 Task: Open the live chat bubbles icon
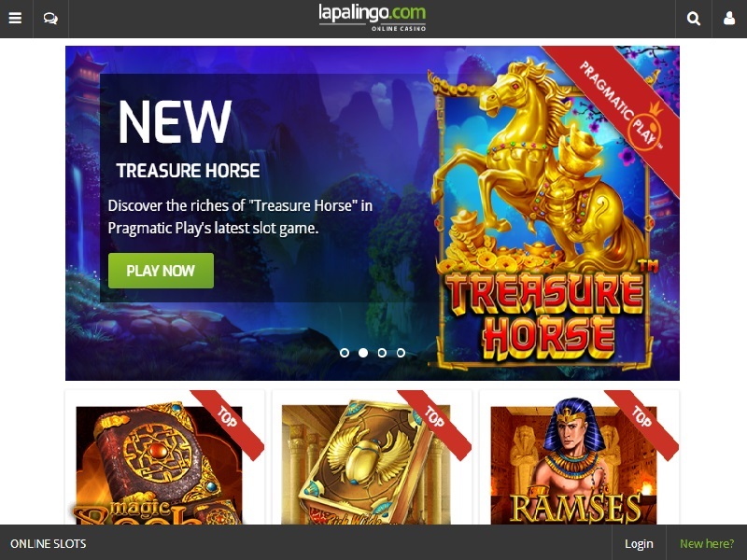pyautogui.click(x=50, y=19)
